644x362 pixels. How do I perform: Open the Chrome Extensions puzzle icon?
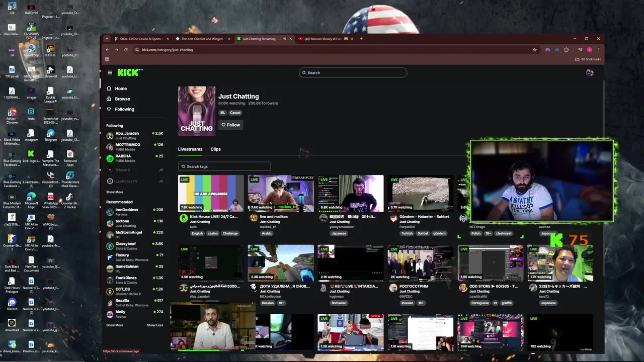pyautogui.click(x=567, y=50)
